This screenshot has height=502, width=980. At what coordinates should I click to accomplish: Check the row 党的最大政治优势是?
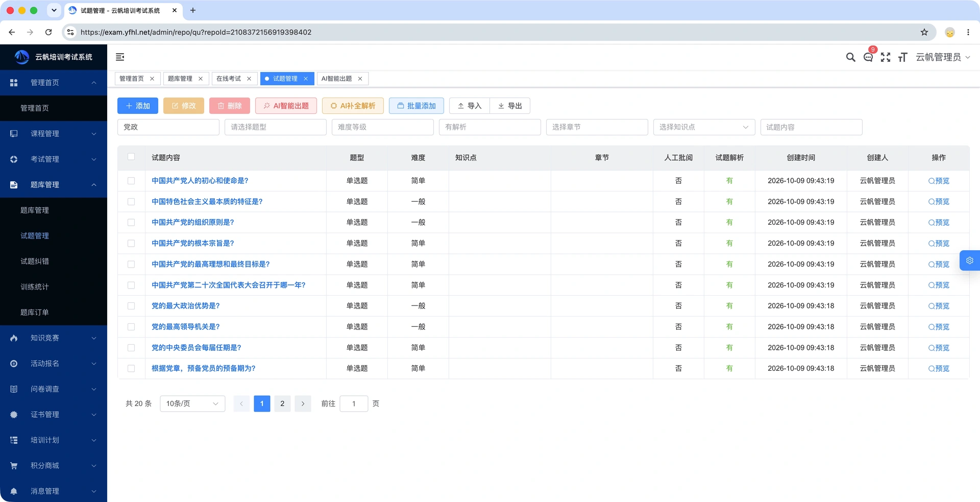(x=131, y=306)
